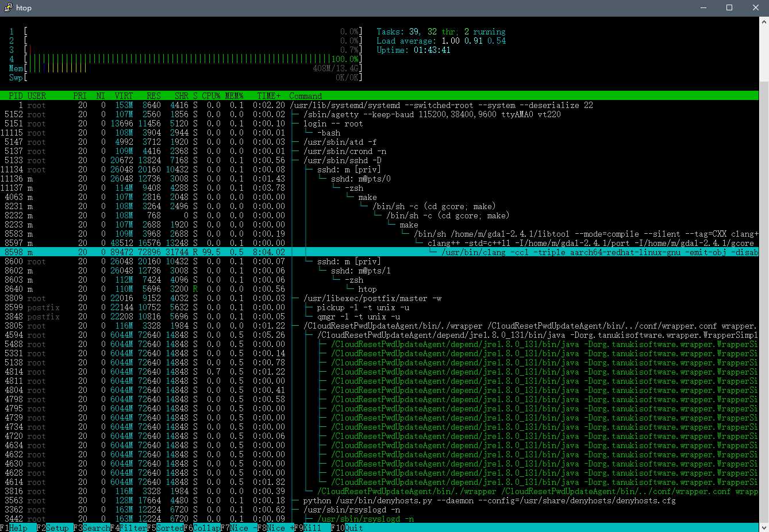The height and width of the screenshot is (532, 769).
Task: Select the clang++ row with PID 8597
Action: [x=379, y=243]
